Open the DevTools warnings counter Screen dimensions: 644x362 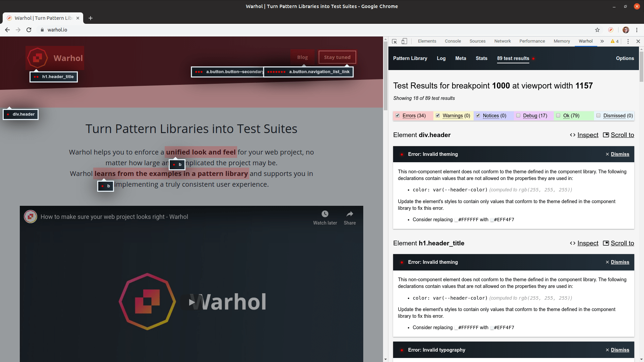click(x=614, y=41)
